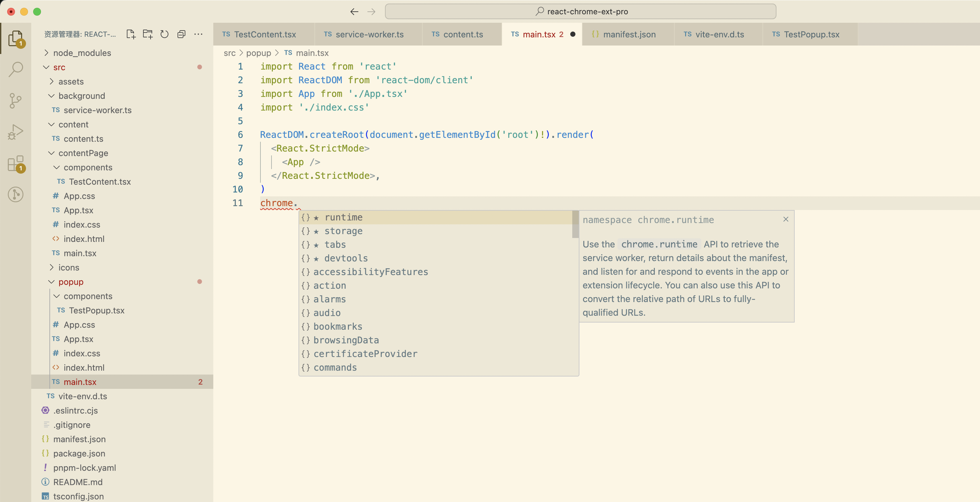Collapse the popup folder
The height and width of the screenshot is (502, 980).
point(71,282)
